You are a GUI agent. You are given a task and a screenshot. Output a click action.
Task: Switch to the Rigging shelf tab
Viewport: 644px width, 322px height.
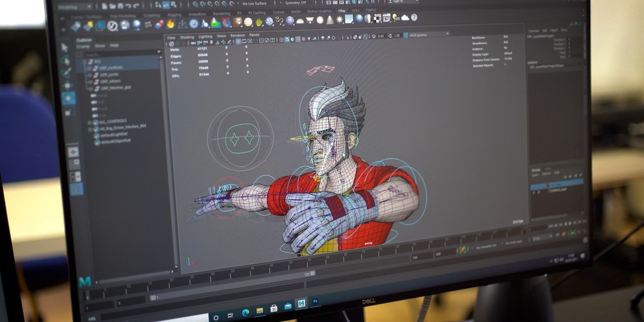[175, 15]
